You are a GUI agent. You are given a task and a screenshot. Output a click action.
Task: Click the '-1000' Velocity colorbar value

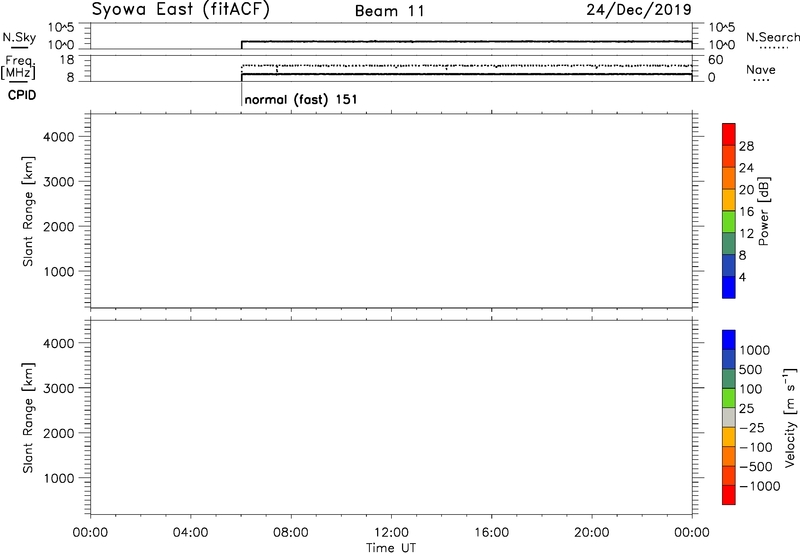point(760,486)
